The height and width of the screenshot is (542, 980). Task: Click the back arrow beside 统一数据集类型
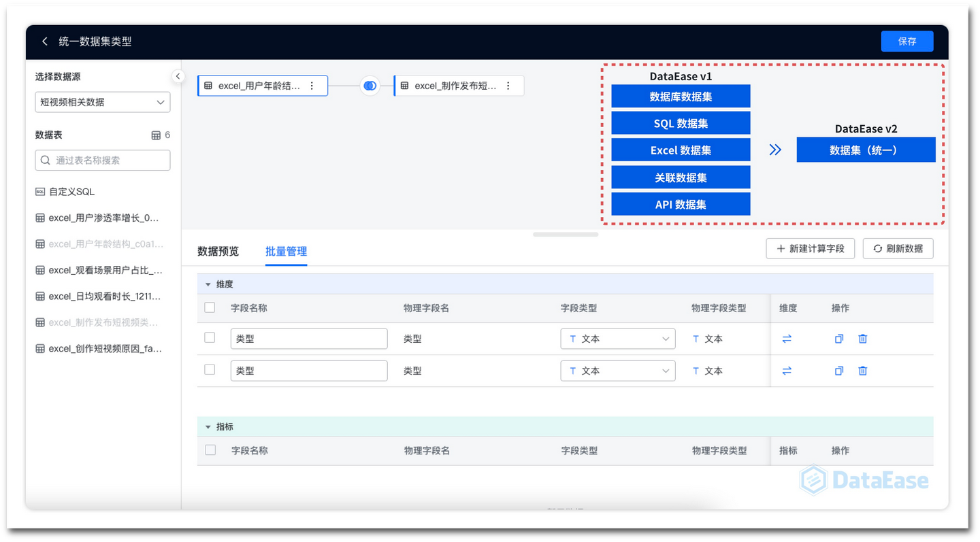(x=44, y=41)
